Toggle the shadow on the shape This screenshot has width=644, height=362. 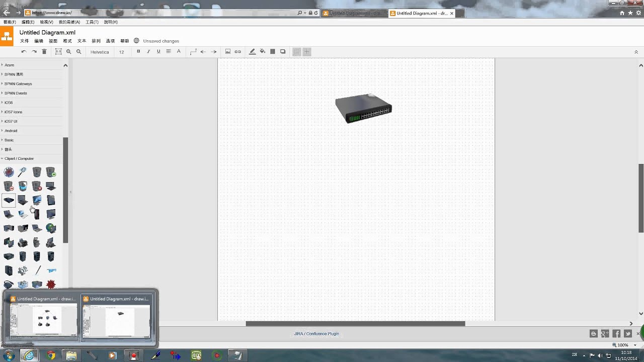coord(283,52)
